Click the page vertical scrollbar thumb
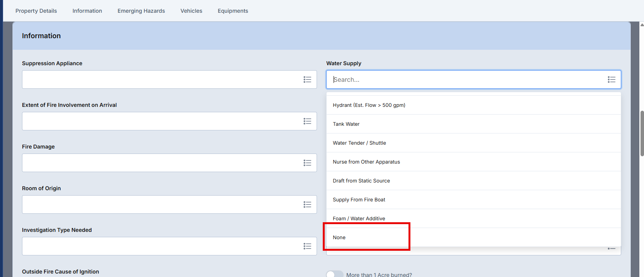The image size is (644, 277). (642, 133)
